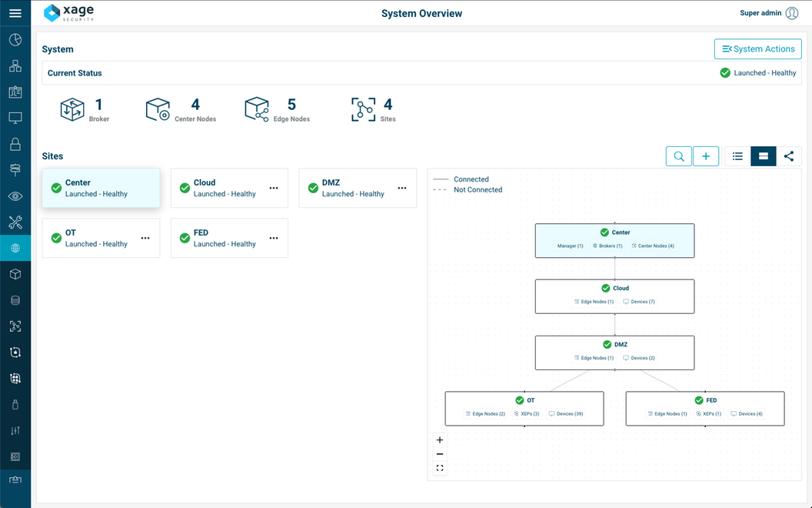Select the monitor icon in sidebar
Image resolution: width=812 pixels, height=508 pixels.
coord(15,118)
